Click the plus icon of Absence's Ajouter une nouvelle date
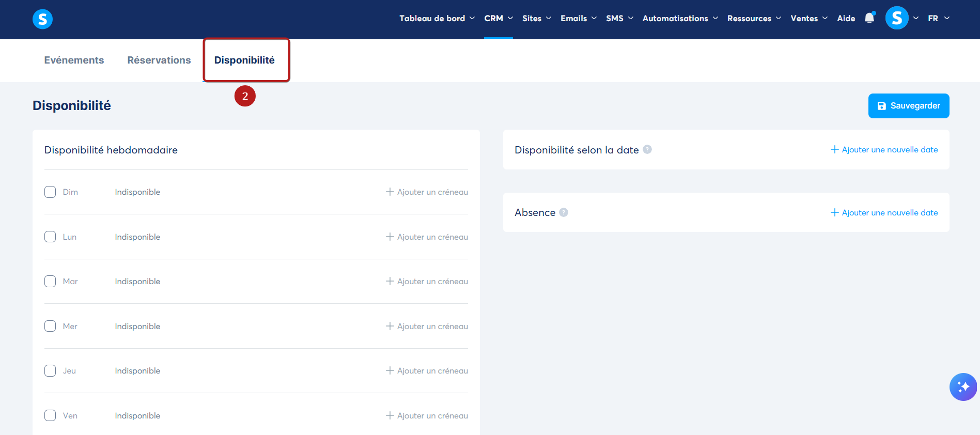980x435 pixels. [834, 212]
